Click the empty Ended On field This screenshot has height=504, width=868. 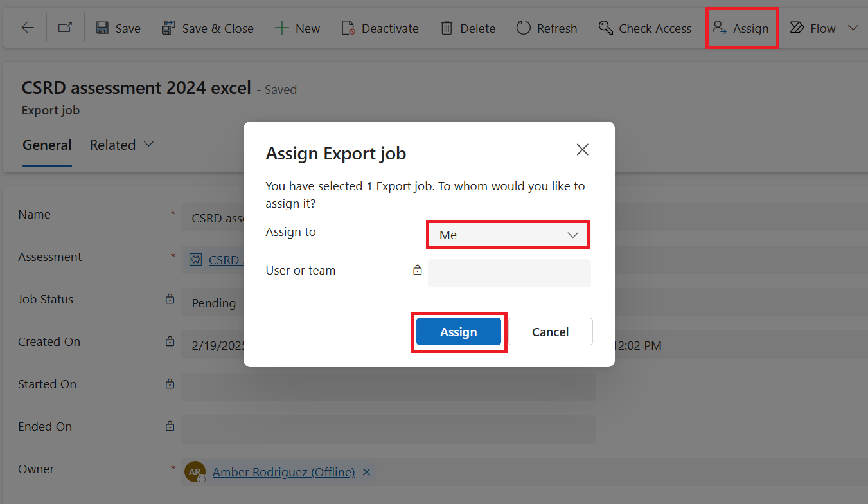[388, 429]
